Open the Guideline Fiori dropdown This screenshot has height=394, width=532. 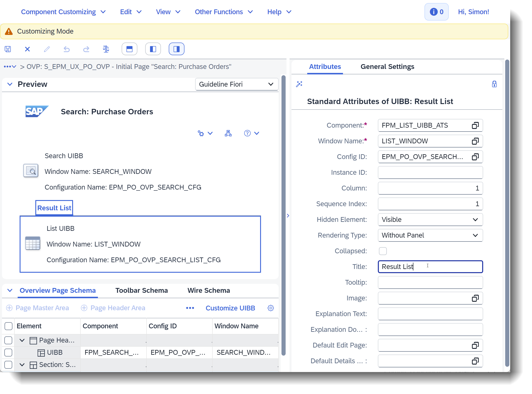coord(236,84)
